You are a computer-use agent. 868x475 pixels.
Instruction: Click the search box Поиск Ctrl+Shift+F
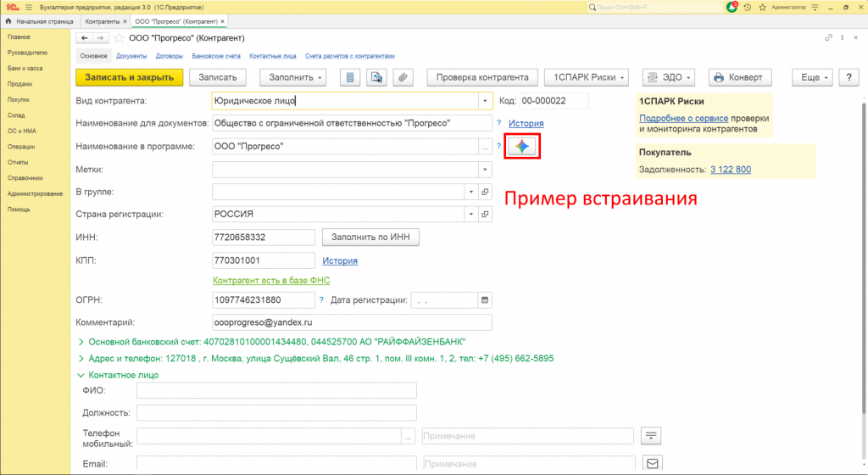tap(655, 7)
